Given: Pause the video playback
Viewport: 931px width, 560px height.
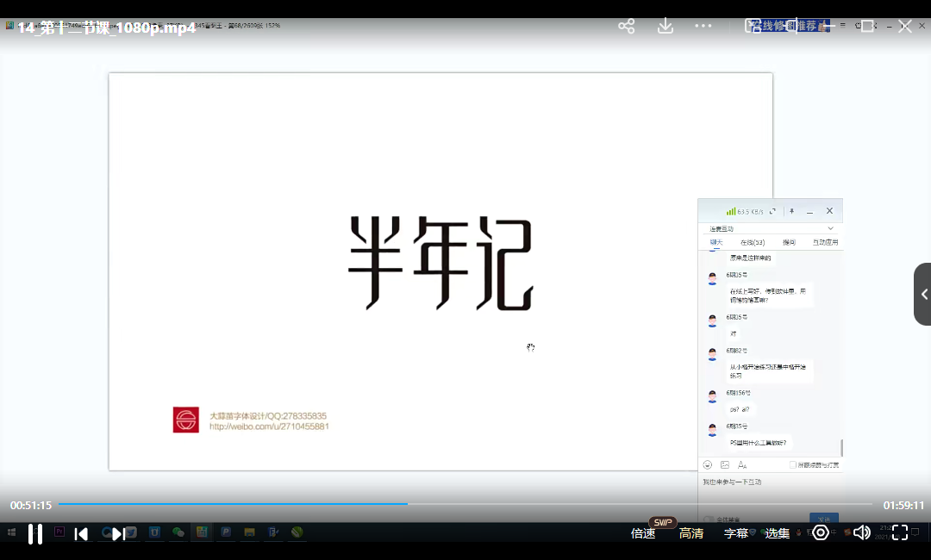Looking at the screenshot, I should click(35, 534).
